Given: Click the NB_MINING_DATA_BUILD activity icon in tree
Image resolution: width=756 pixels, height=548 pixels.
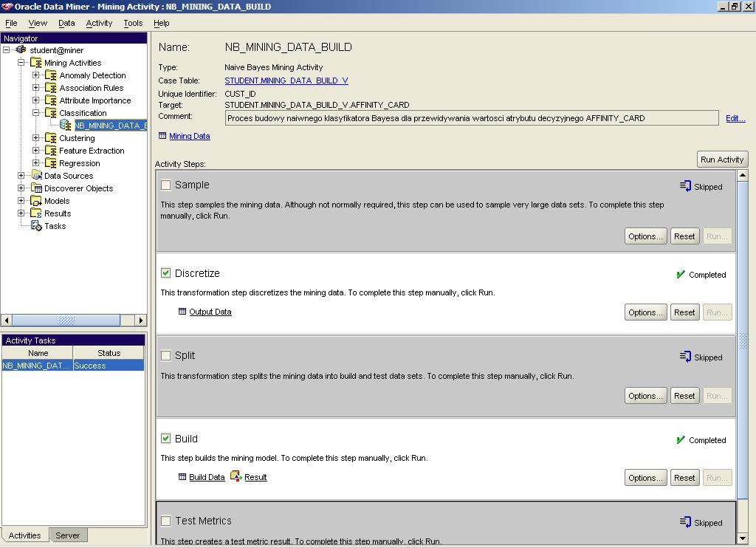Looking at the screenshot, I should tap(66, 125).
